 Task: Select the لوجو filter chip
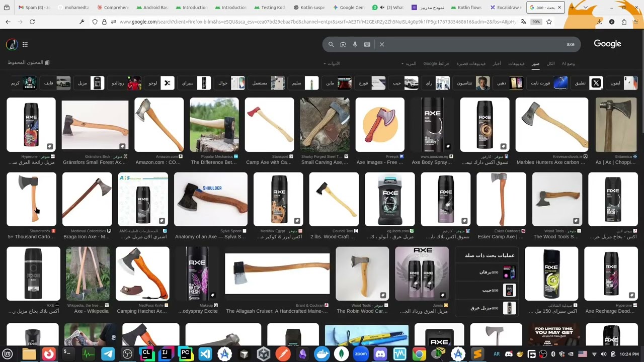click(160, 83)
